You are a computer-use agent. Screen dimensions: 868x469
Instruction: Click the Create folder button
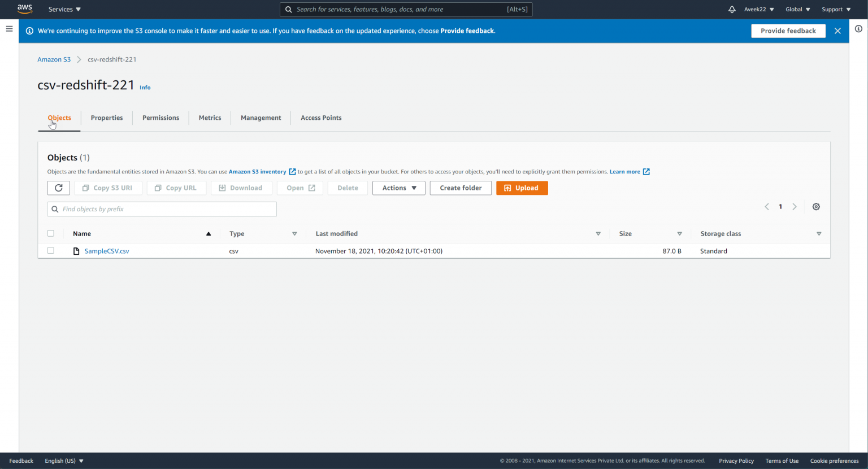460,188
